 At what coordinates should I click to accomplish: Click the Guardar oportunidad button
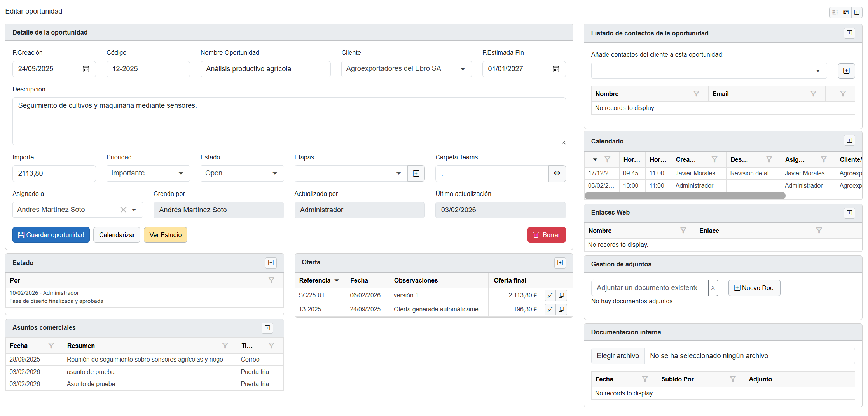[51, 235]
